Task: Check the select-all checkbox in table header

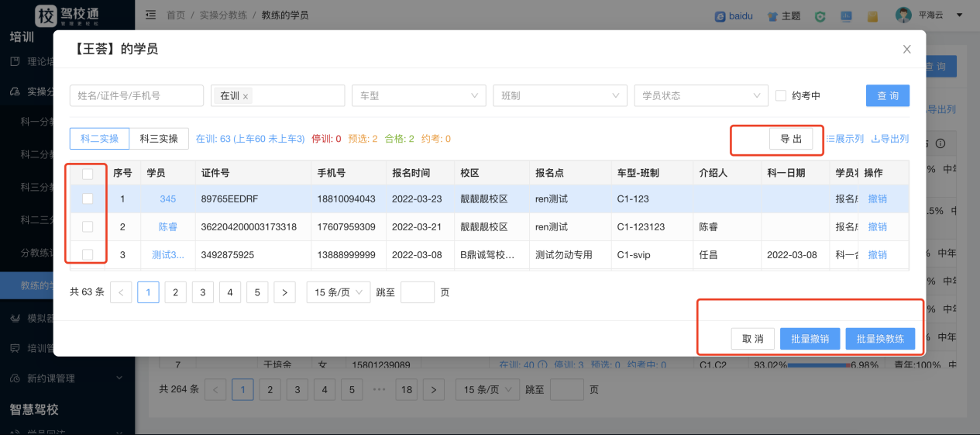Action: [x=88, y=174]
